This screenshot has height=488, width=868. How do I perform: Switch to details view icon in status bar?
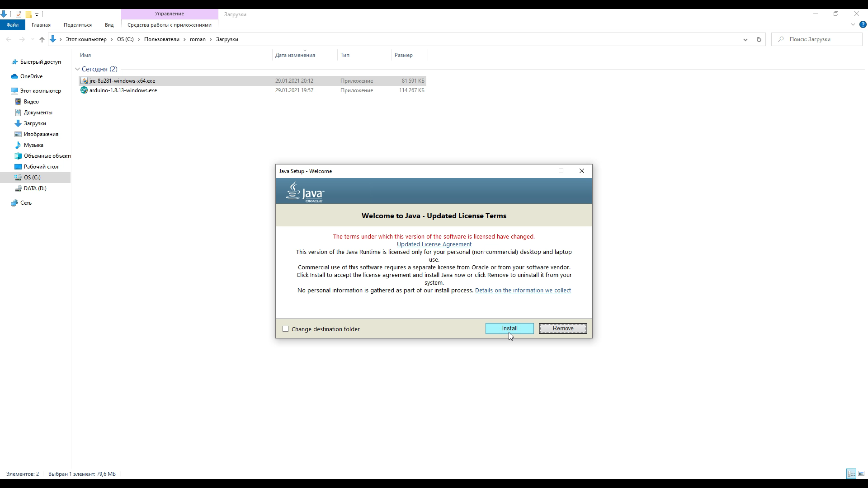[851, 474]
